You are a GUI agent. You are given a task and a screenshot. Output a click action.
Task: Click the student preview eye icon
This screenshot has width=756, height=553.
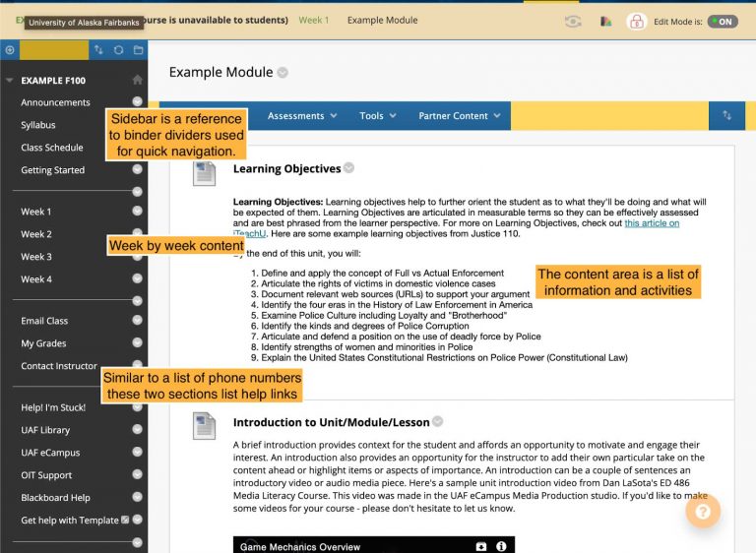pyautogui.click(x=573, y=21)
